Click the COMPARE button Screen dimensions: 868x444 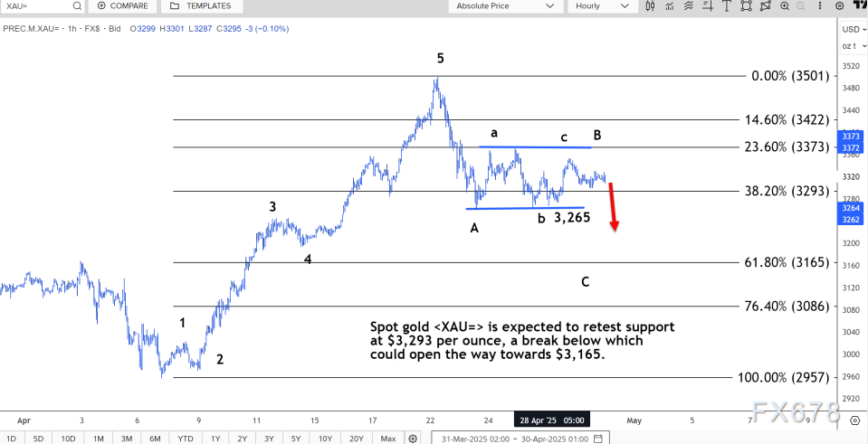pyautogui.click(x=122, y=6)
